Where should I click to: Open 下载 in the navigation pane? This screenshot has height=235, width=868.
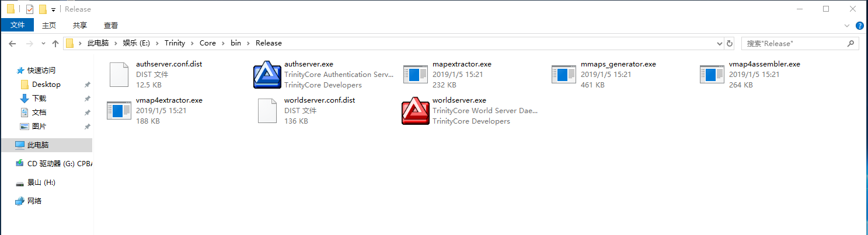click(x=39, y=99)
